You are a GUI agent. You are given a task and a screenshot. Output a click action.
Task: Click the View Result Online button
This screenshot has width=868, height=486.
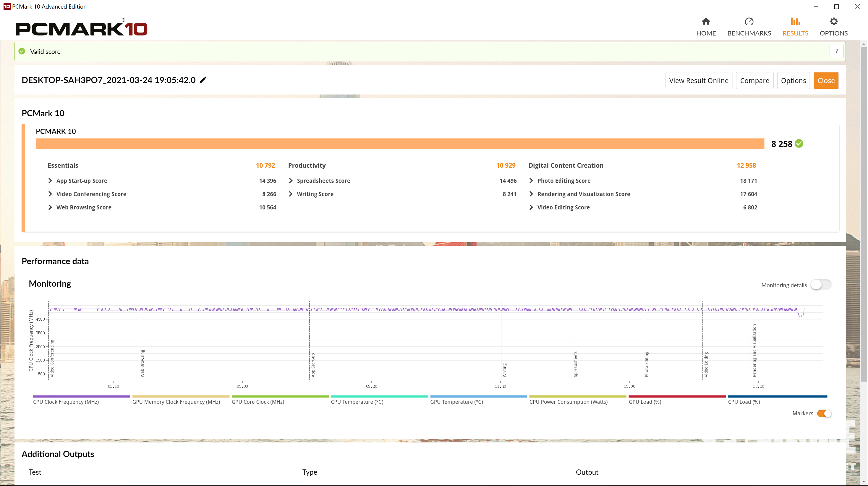pyautogui.click(x=699, y=80)
